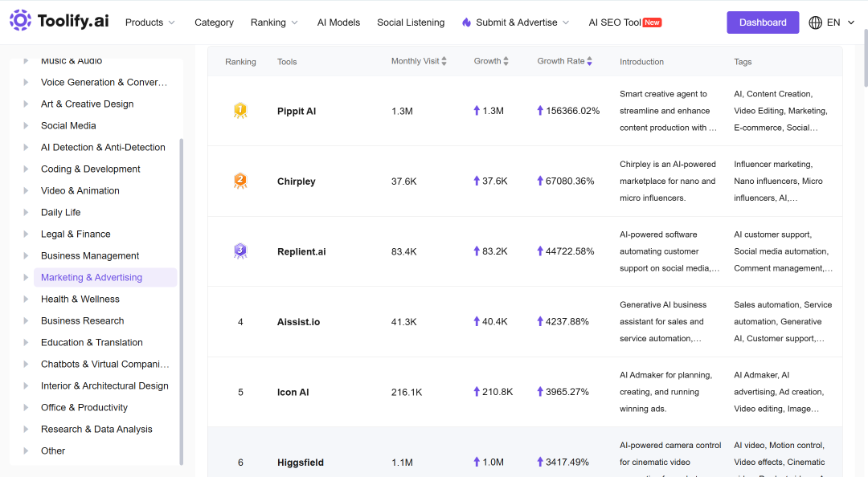The width and height of the screenshot is (868, 477).
Task: Click the Tags column header
Action: pos(743,61)
